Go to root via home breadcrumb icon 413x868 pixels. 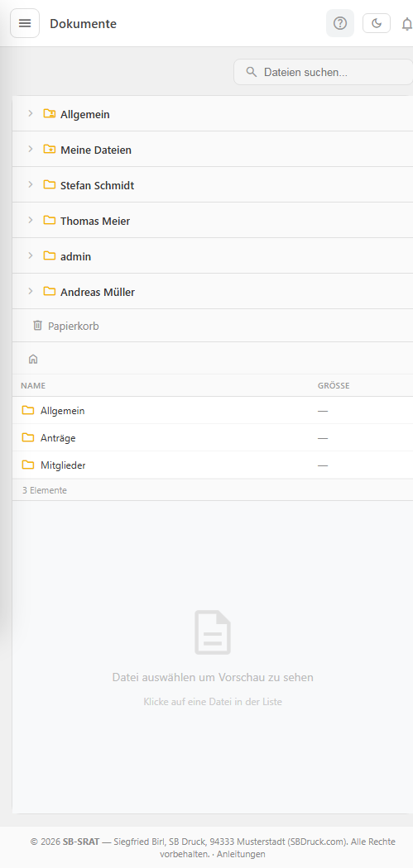(33, 359)
